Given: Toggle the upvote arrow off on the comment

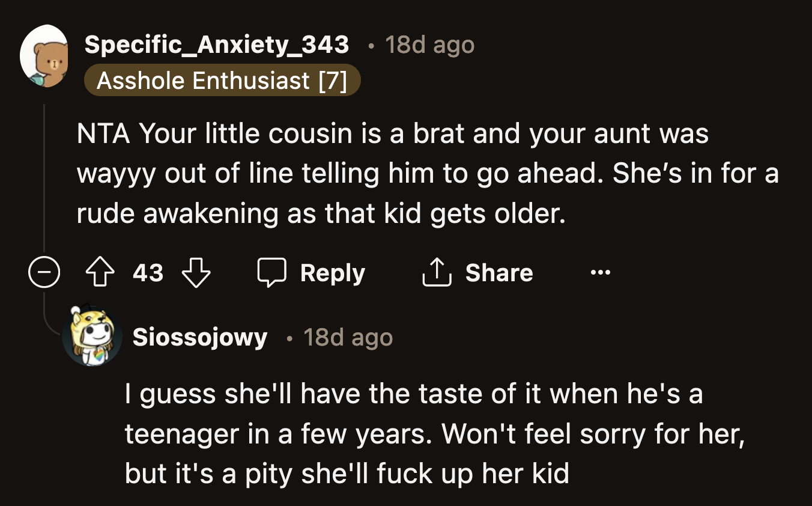Looking at the screenshot, I should pos(100,272).
